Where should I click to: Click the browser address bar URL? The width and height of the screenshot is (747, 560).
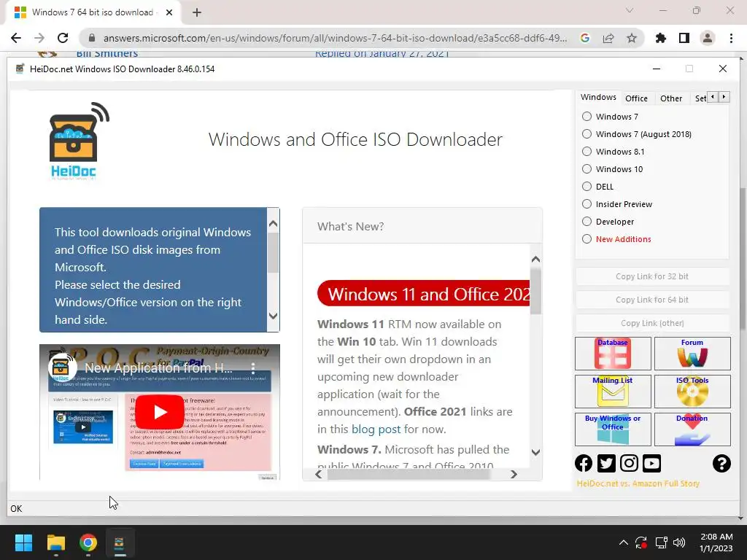pyautogui.click(x=335, y=38)
